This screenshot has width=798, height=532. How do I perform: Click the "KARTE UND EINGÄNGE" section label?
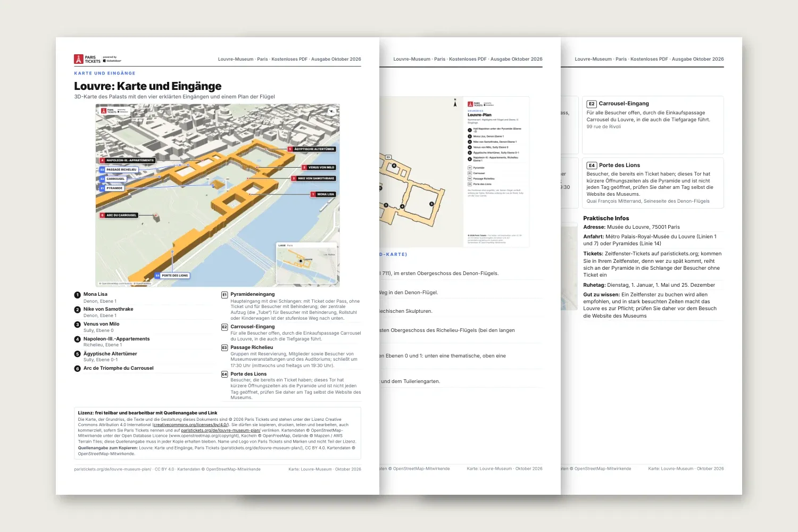click(x=105, y=73)
